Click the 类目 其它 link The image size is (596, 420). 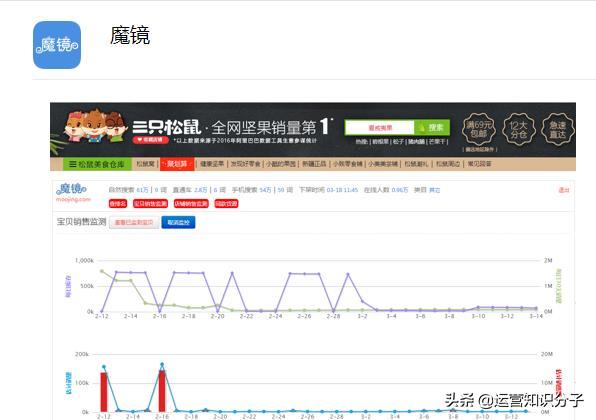(434, 190)
